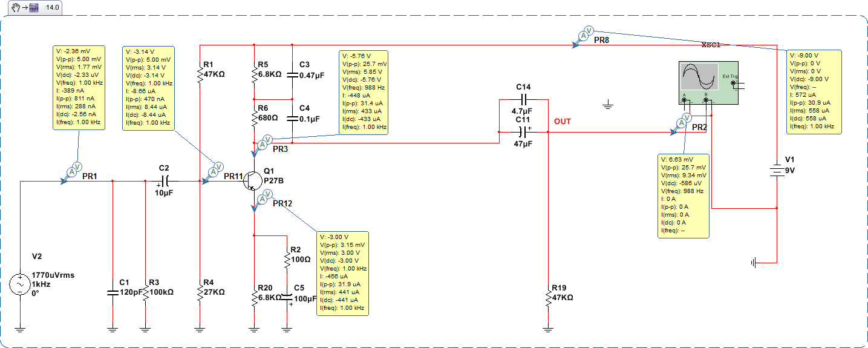Select capacitor C5 100µF symbol
The width and height of the screenshot is (868, 348).
point(288,297)
